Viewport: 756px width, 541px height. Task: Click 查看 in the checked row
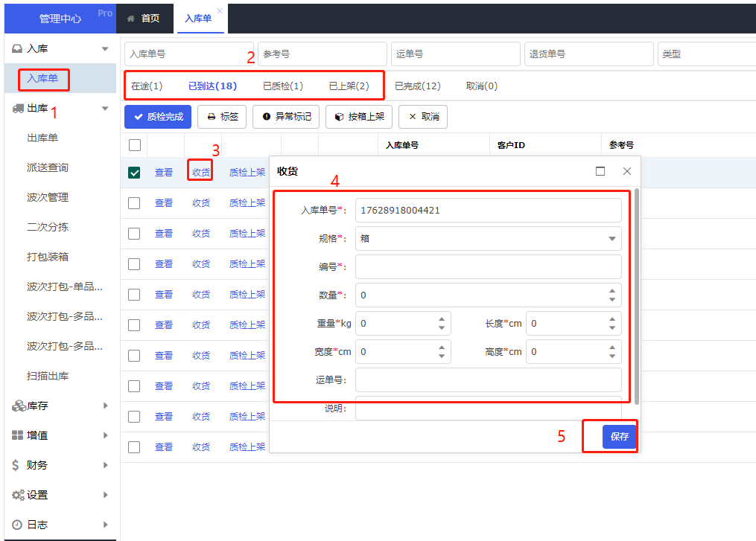(x=164, y=173)
